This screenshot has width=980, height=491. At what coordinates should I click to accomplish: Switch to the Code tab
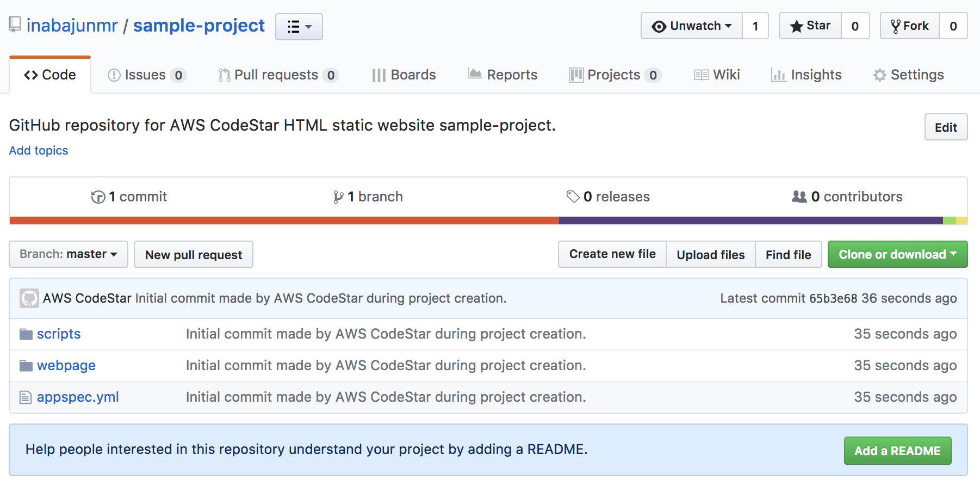tap(49, 75)
